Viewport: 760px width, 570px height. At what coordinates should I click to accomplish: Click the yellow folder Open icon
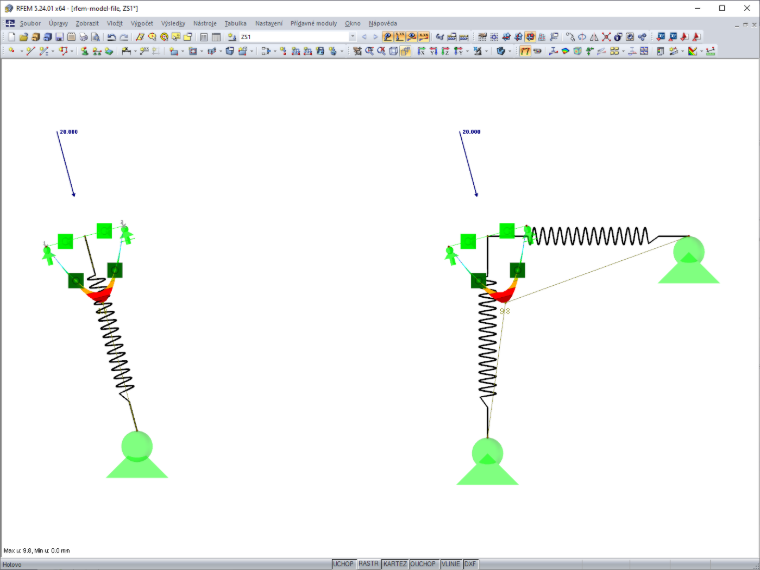pos(23,37)
